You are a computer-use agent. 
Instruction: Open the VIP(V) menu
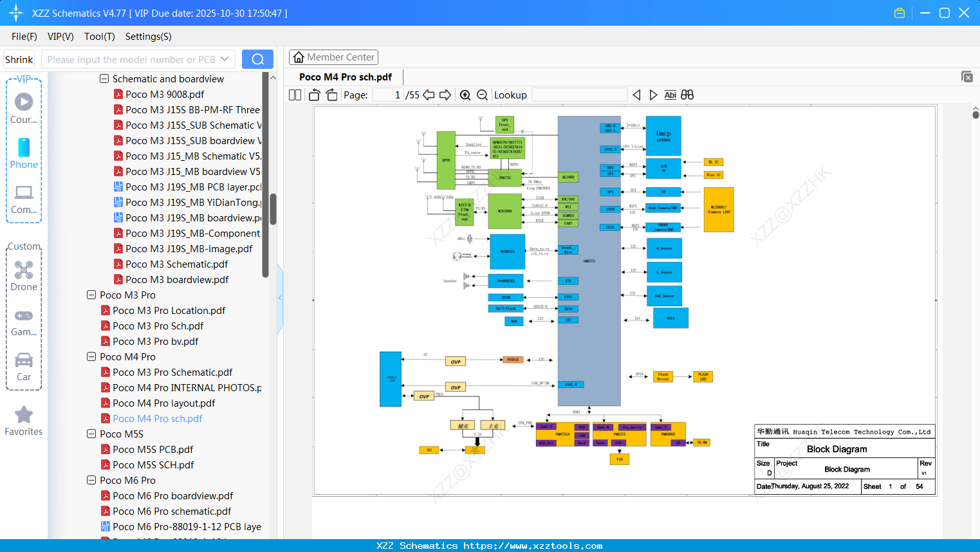[60, 37]
